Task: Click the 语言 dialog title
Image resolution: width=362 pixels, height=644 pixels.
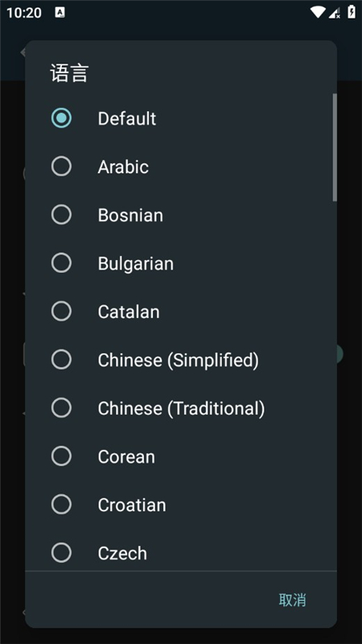Action: [x=69, y=73]
